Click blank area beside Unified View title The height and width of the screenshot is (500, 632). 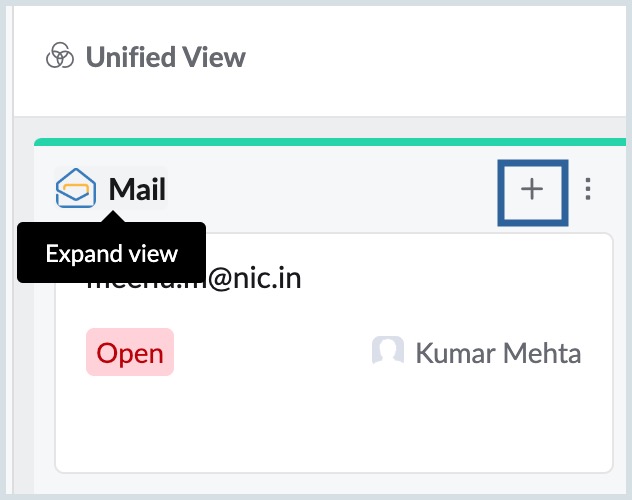(433, 57)
